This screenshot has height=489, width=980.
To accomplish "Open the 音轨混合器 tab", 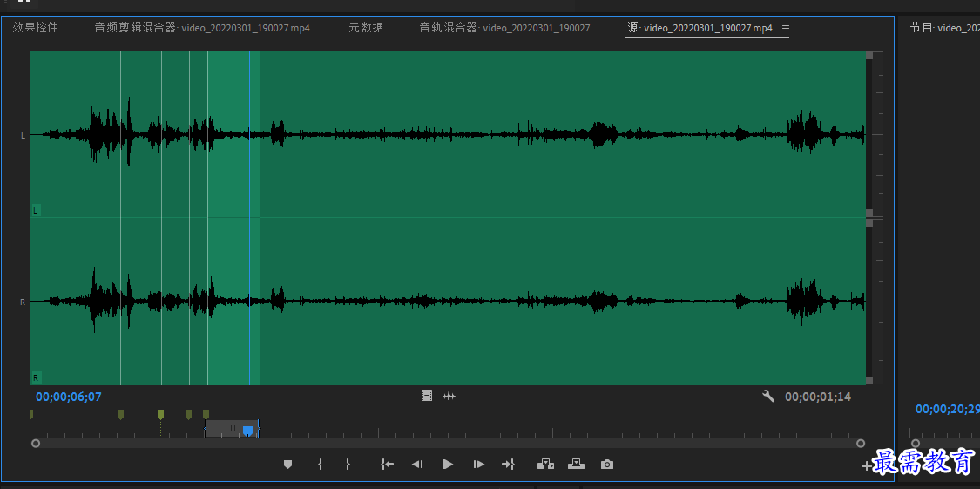I will click(x=504, y=28).
